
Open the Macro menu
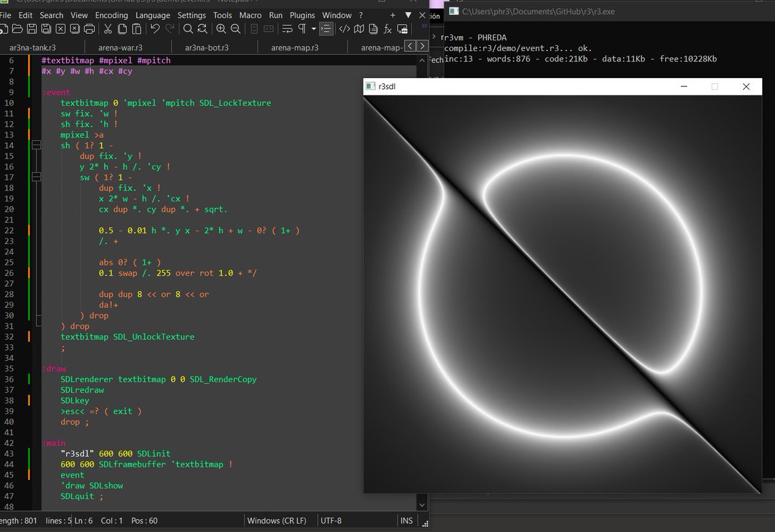(250, 15)
